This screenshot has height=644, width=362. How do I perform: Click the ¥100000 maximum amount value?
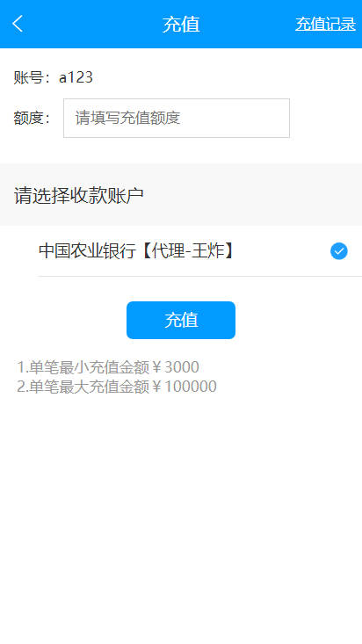[x=185, y=387]
